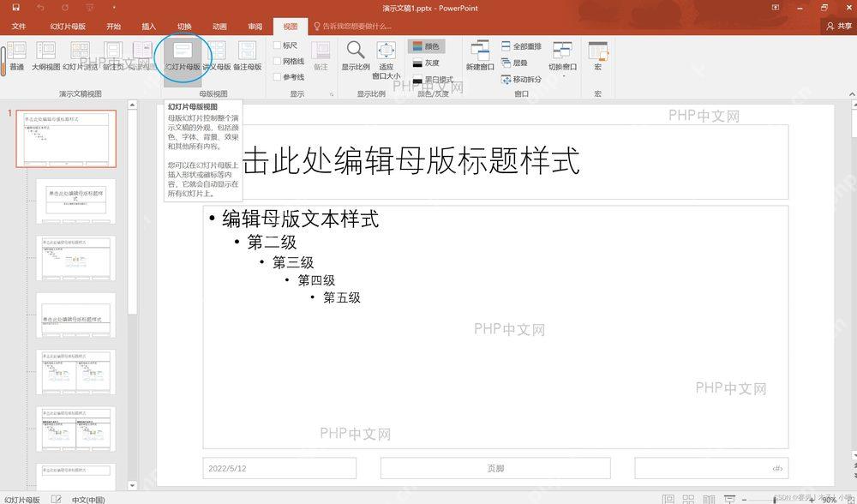Open Outline view (大纲视图)
The height and width of the screenshot is (504, 857).
(46, 57)
